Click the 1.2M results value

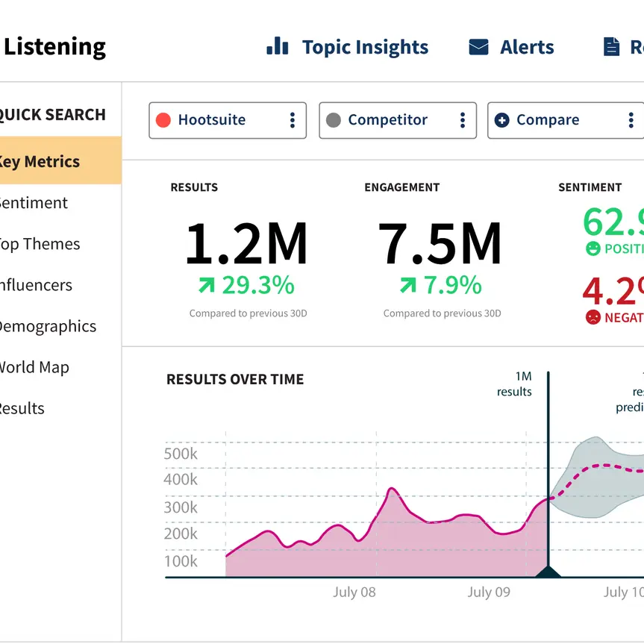point(246,243)
